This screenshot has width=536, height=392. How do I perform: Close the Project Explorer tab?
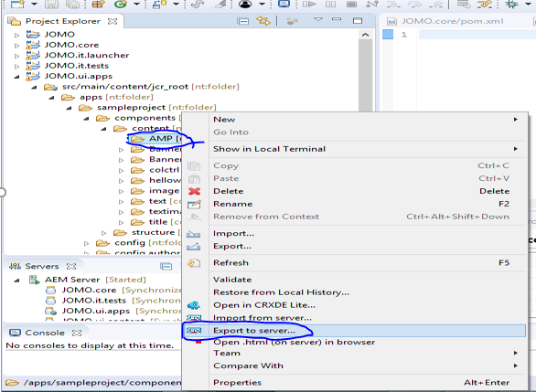click(113, 21)
